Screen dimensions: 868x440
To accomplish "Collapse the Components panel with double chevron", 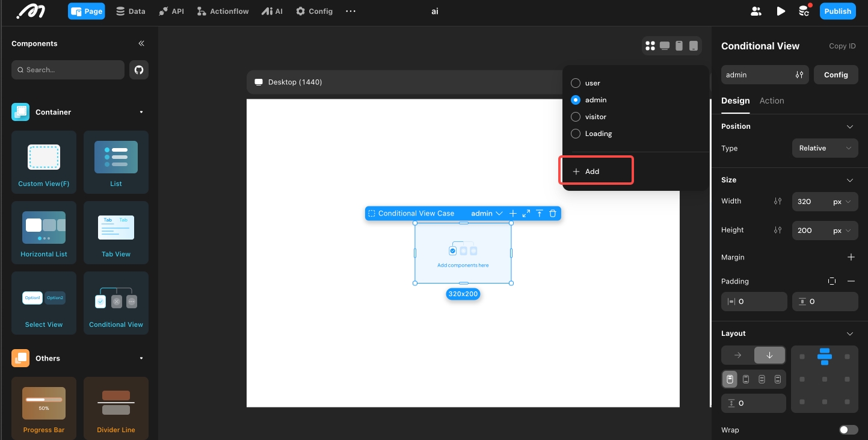I will 141,43.
